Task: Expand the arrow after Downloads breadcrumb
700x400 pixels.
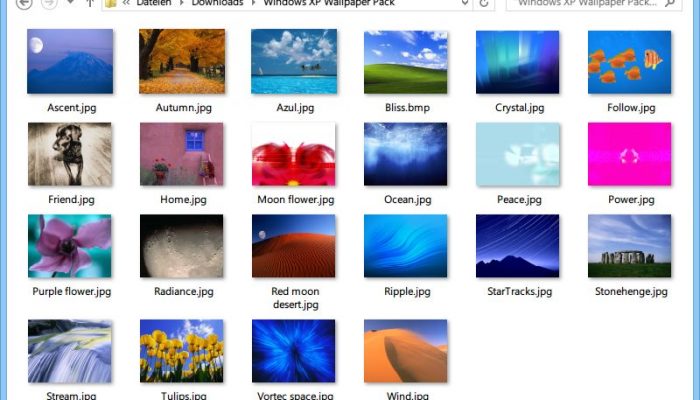Action: click(x=253, y=3)
